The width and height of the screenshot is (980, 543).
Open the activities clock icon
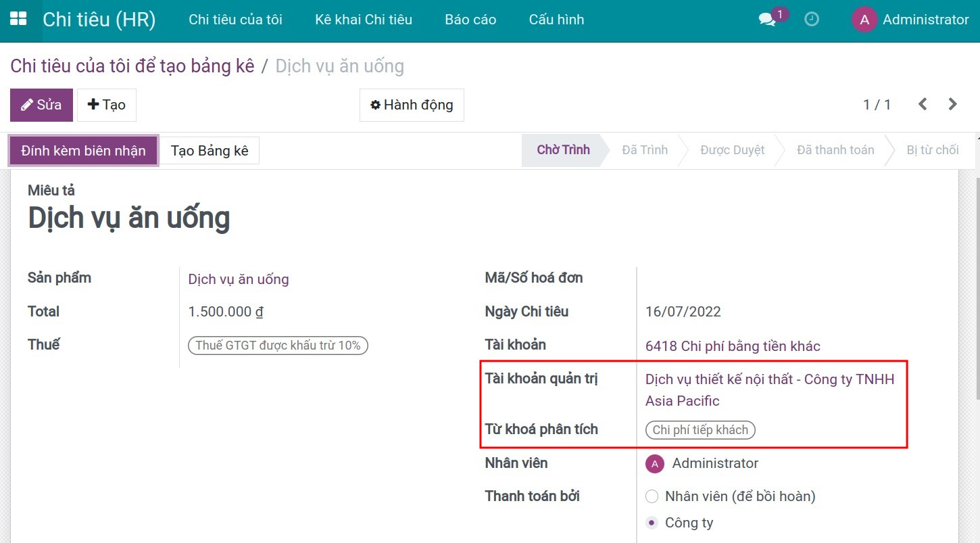811,20
